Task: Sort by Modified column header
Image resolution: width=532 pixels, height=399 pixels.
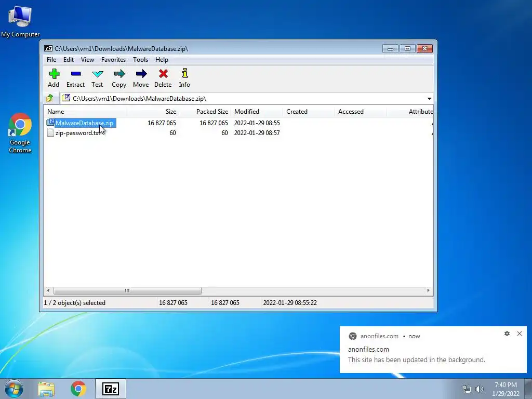Action: coord(257,112)
